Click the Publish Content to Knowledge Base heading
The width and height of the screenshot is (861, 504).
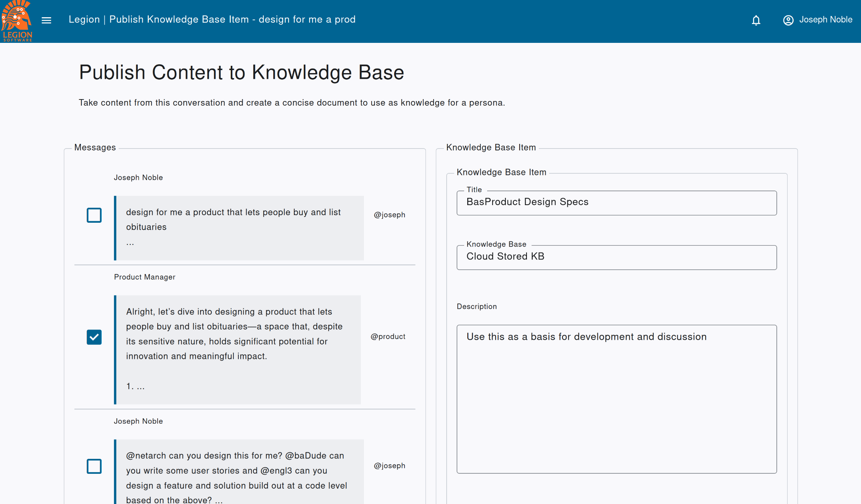click(241, 72)
